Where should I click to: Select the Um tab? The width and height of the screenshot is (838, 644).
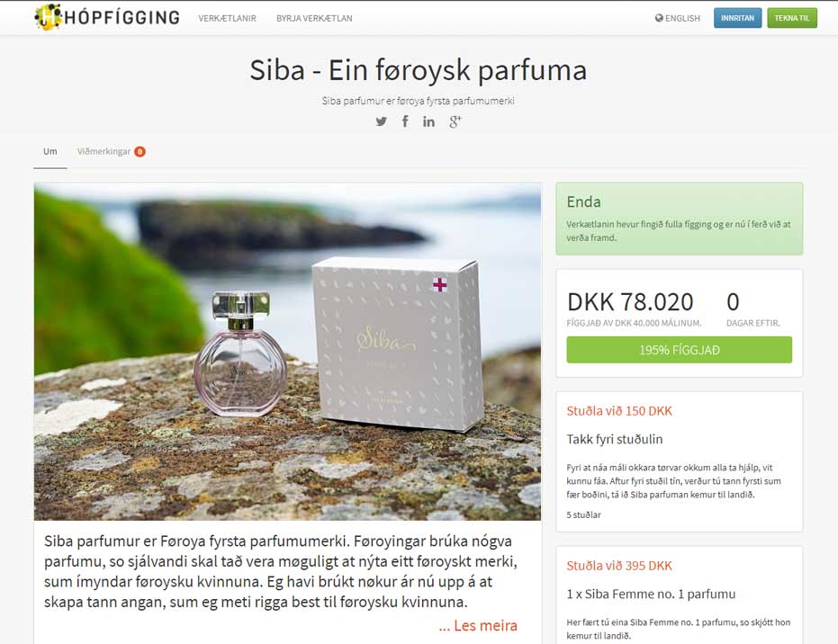coord(50,152)
